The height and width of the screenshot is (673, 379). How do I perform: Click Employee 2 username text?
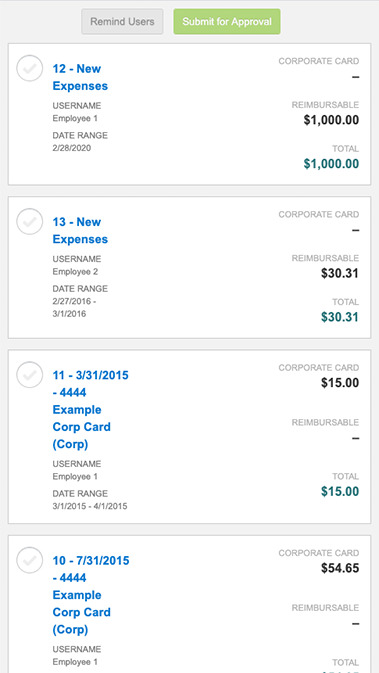(x=76, y=272)
